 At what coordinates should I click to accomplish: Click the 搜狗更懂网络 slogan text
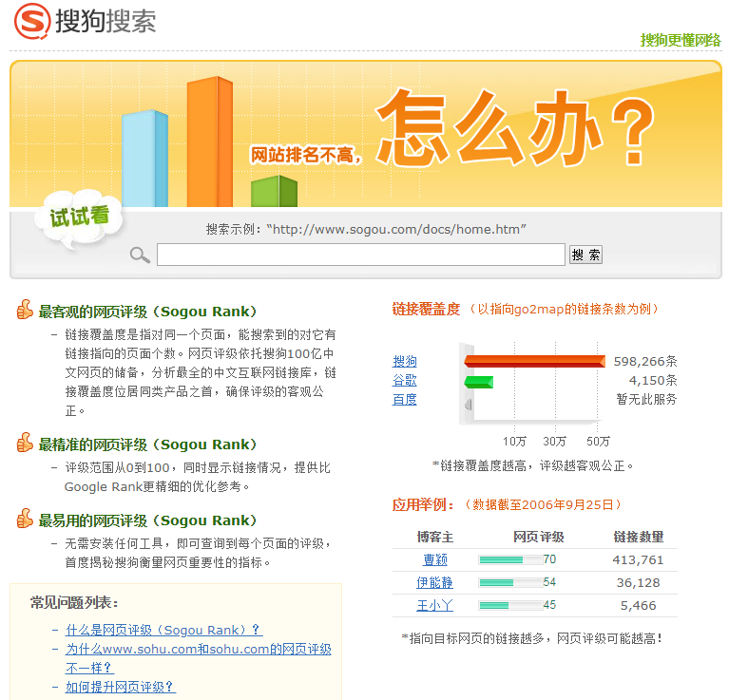tap(681, 40)
